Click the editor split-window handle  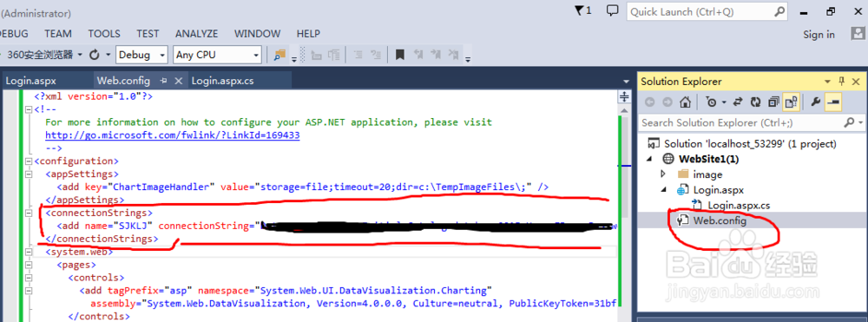pos(624,97)
